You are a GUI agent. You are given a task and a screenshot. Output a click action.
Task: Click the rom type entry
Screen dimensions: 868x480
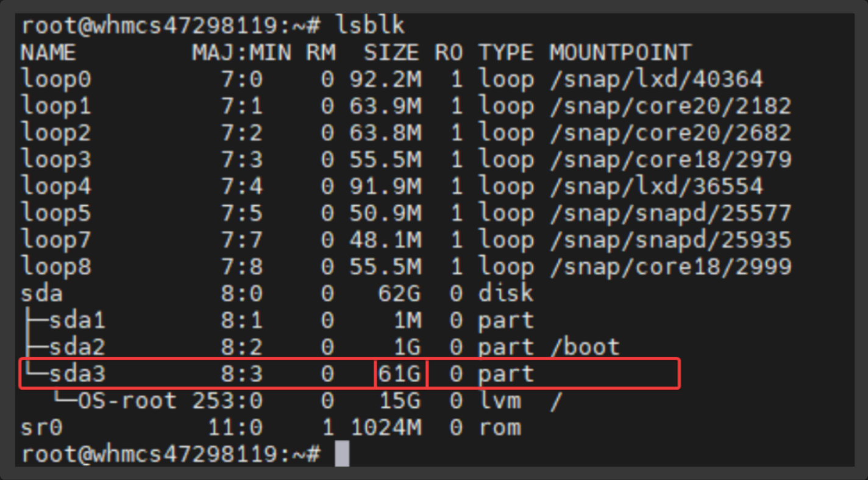tap(499, 428)
